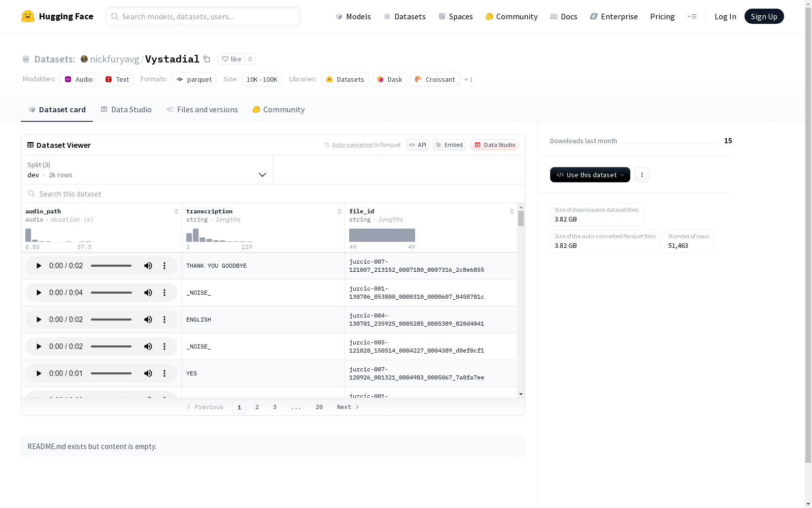Click the Embed button

click(449, 145)
